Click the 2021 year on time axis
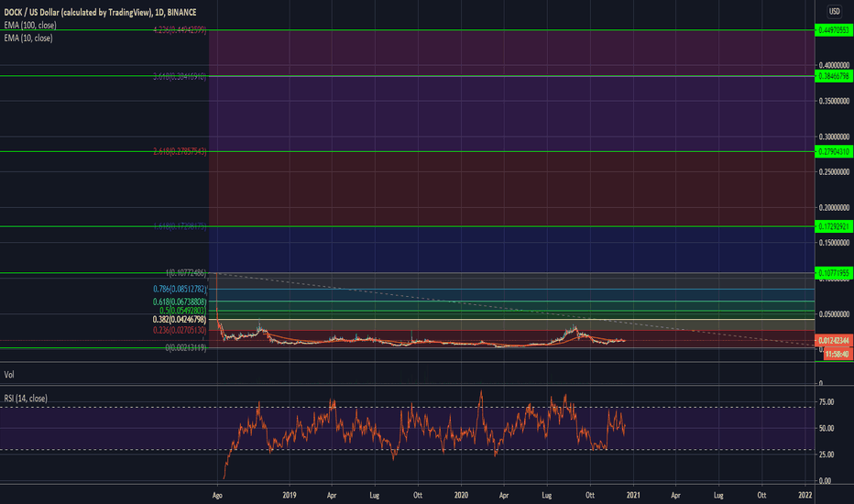Image resolution: width=854 pixels, height=504 pixels. point(633,495)
